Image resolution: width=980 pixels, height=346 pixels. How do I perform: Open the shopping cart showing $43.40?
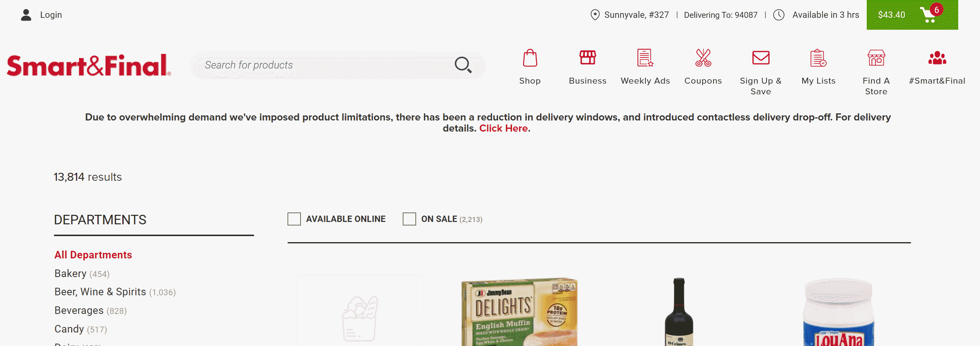(x=912, y=15)
